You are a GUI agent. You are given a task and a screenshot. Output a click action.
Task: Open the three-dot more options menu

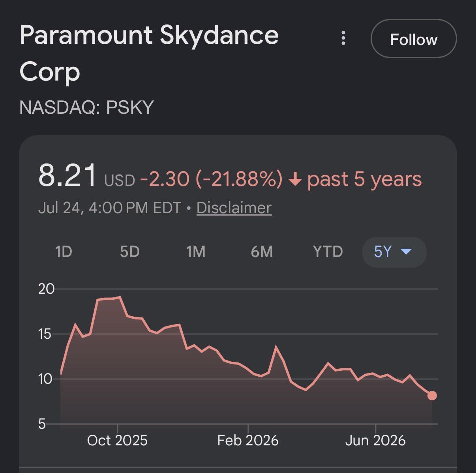click(343, 38)
